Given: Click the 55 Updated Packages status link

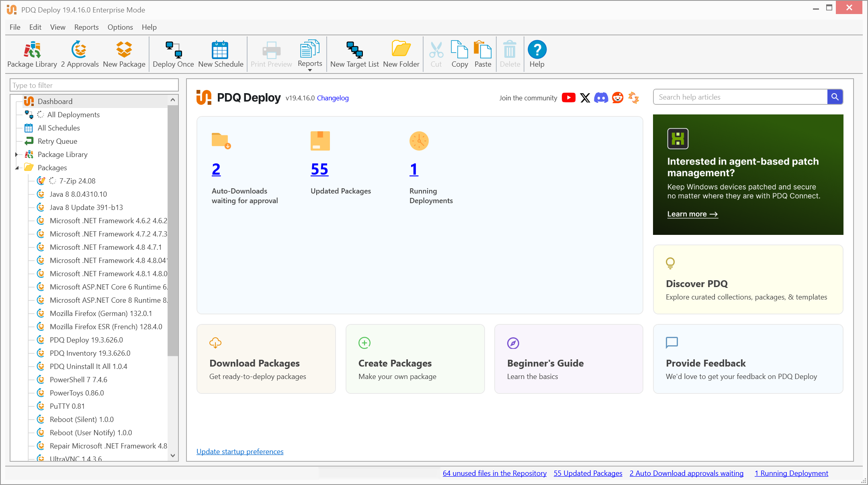Looking at the screenshot, I should coord(588,473).
